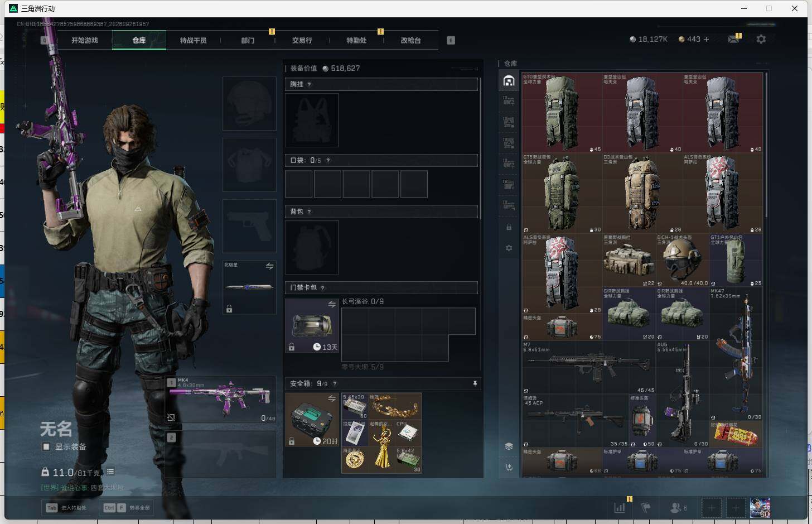
Task: Click the sort icon below the stack layers icon
Action: (x=509, y=467)
